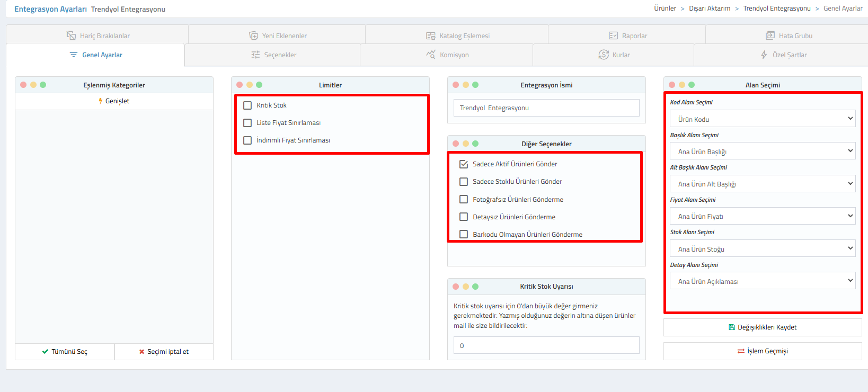Select the Genel Ayarlar tab
The image size is (868, 392).
point(96,55)
